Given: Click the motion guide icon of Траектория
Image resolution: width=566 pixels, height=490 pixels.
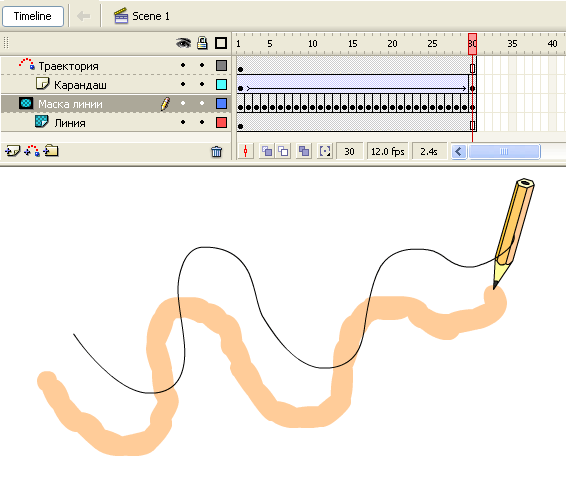Looking at the screenshot, I should (27, 64).
